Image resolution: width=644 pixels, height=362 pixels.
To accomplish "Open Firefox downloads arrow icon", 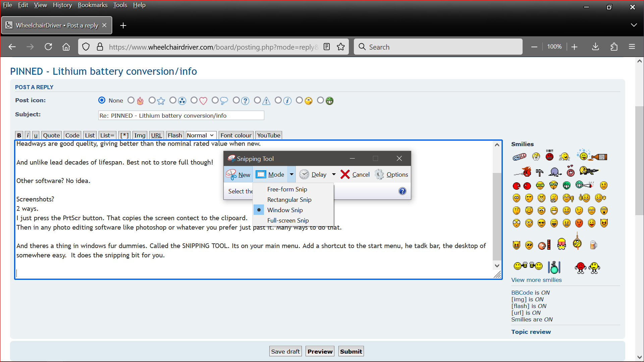I will coord(595,47).
